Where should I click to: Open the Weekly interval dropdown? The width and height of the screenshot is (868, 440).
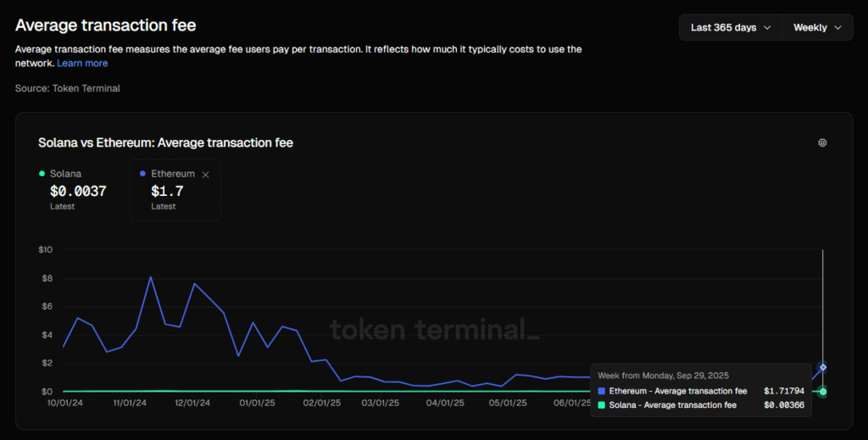point(817,28)
